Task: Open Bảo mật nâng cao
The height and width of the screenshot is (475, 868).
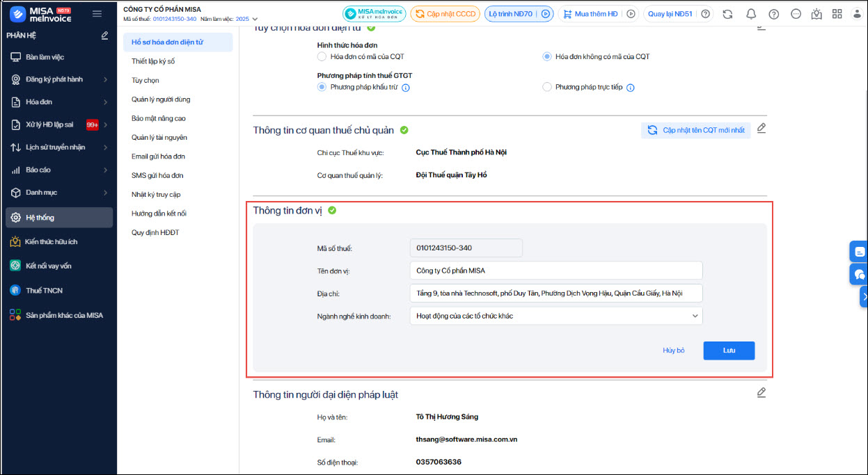Action: 159,118
